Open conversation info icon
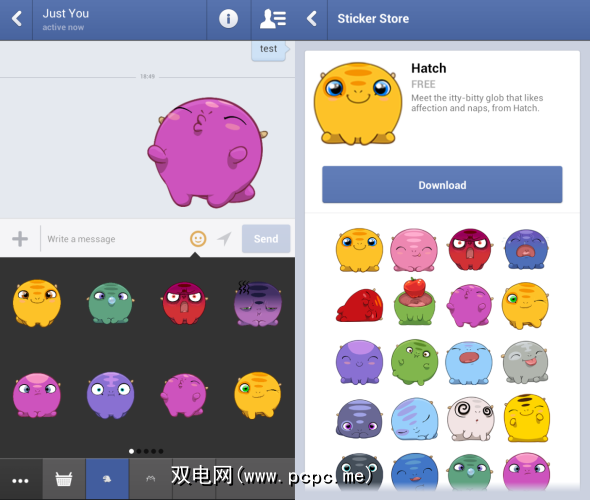 pos(228,18)
